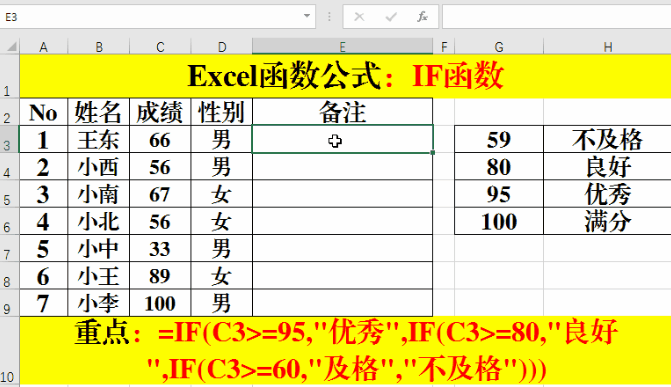This screenshot has width=671, height=387.
Task: Click the lookup cell '59'
Action: tap(499, 139)
